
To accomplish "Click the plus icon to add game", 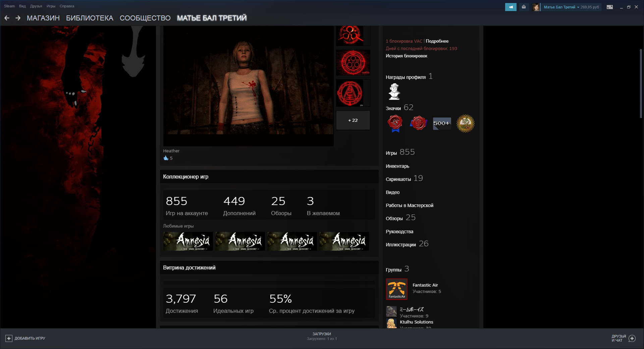I will [9, 338].
